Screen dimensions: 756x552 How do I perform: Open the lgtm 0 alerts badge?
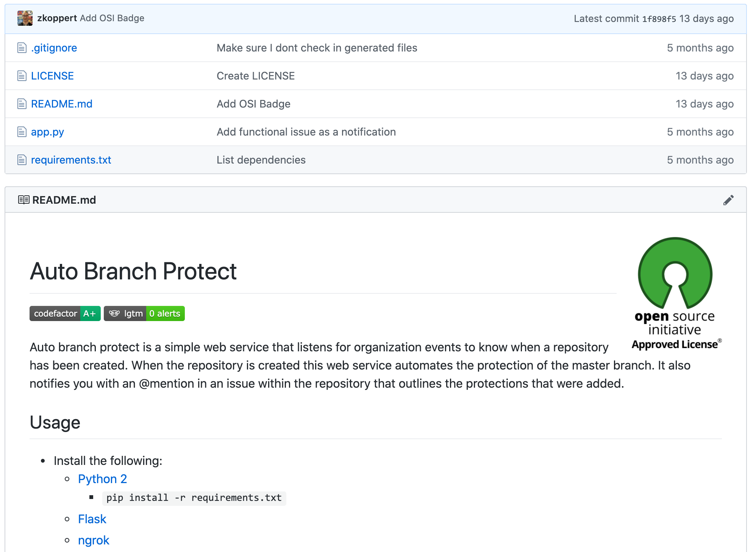tap(144, 313)
